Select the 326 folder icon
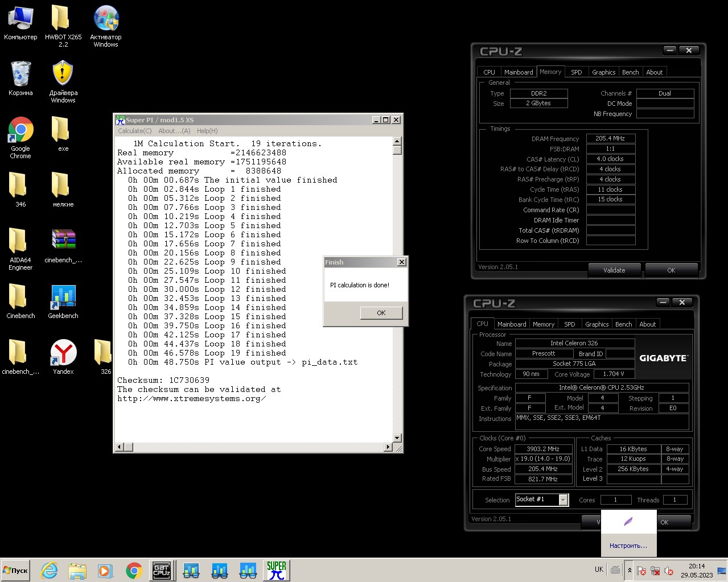This screenshot has height=582, width=728. [105, 357]
